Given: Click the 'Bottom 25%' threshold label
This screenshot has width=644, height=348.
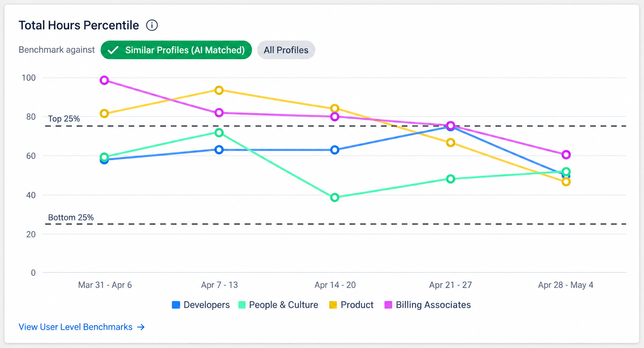Looking at the screenshot, I should coord(71,217).
